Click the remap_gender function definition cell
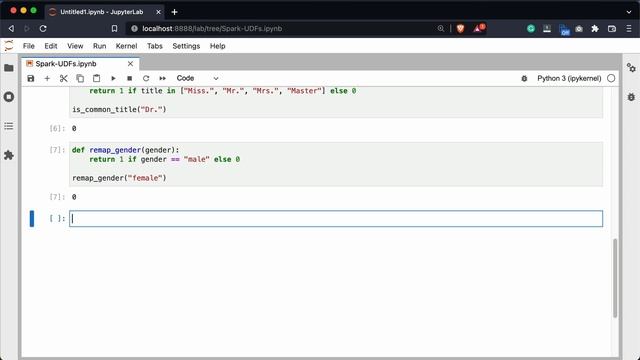Screen dimensions: 640x360 coord(336,164)
